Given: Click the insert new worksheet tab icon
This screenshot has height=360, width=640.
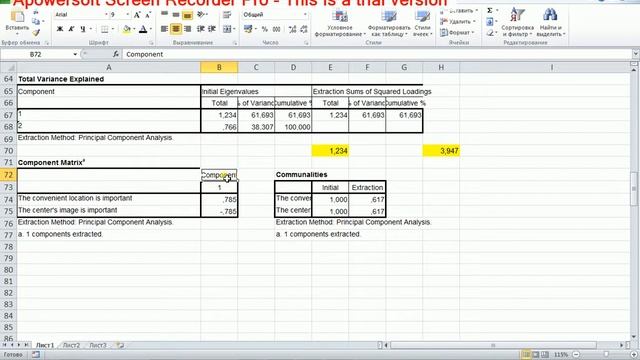Looking at the screenshot, I should click(x=120, y=345).
